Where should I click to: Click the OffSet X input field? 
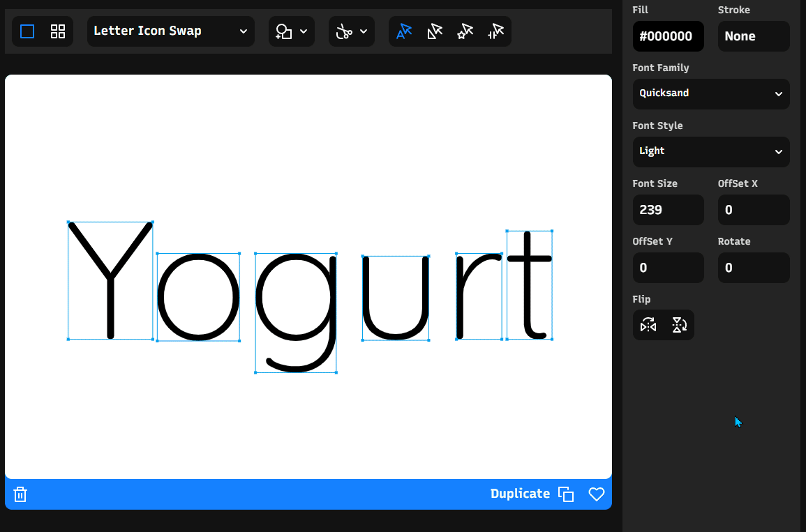754,209
